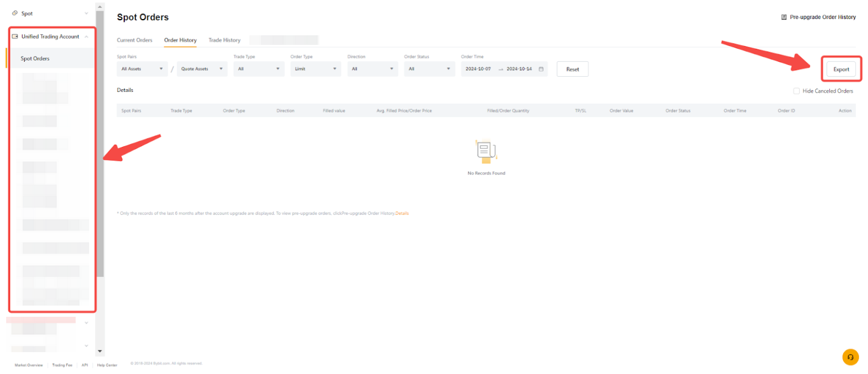This screenshot has height=374, width=868.
Task: Switch to the Current Orders tab
Action: click(134, 40)
